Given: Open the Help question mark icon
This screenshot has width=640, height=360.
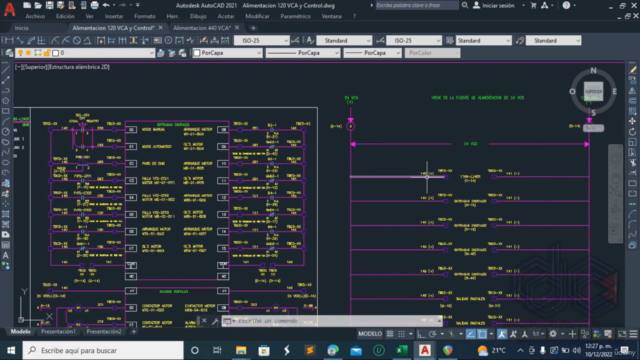Looking at the screenshot, I should coord(566,5).
